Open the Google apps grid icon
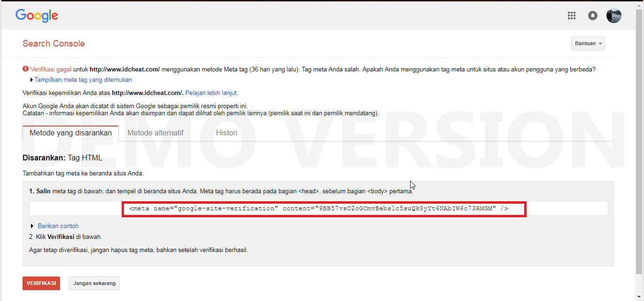Image resolution: width=644 pixels, height=301 pixels. (572, 16)
